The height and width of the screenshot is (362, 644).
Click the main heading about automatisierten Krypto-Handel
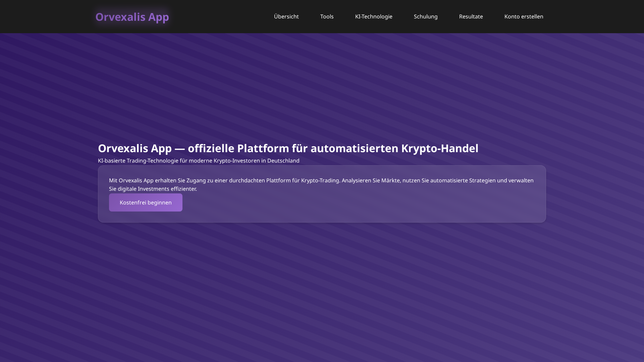tap(288, 148)
